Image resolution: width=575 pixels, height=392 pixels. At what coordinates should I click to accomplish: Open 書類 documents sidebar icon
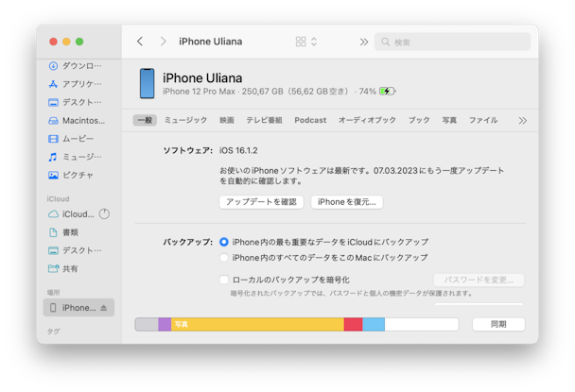[x=53, y=232]
